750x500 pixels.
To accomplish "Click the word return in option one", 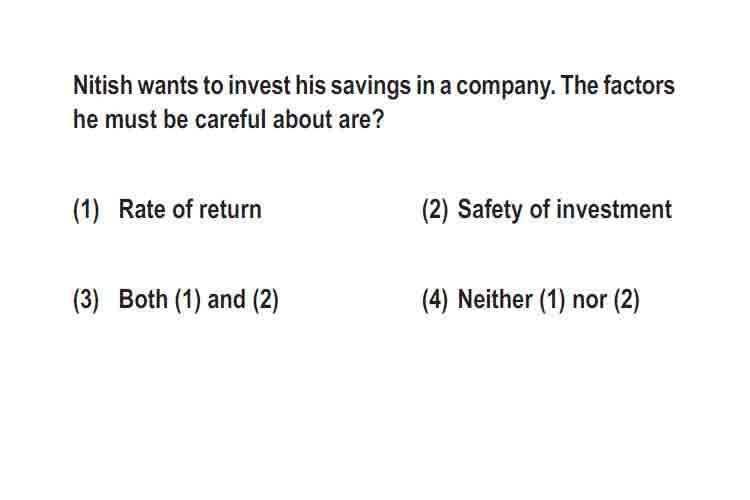I will point(230,210).
